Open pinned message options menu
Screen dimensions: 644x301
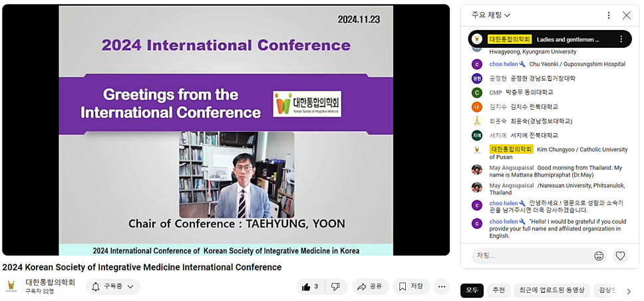pyautogui.click(x=621, y=39)
